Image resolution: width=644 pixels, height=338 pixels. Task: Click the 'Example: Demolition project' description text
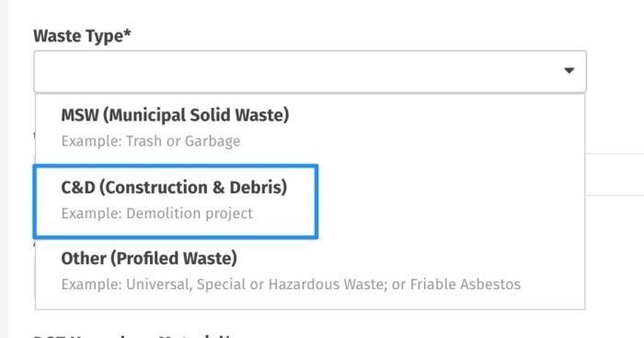coord(157,214)
